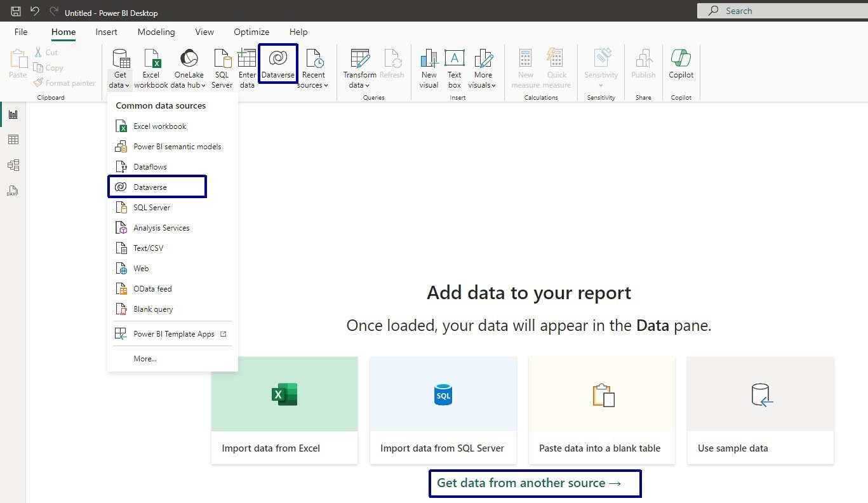The height and width of the screenshot is (503, 868).
Task: Click More... at bottom of dropdown
Action: pos(172,359)
